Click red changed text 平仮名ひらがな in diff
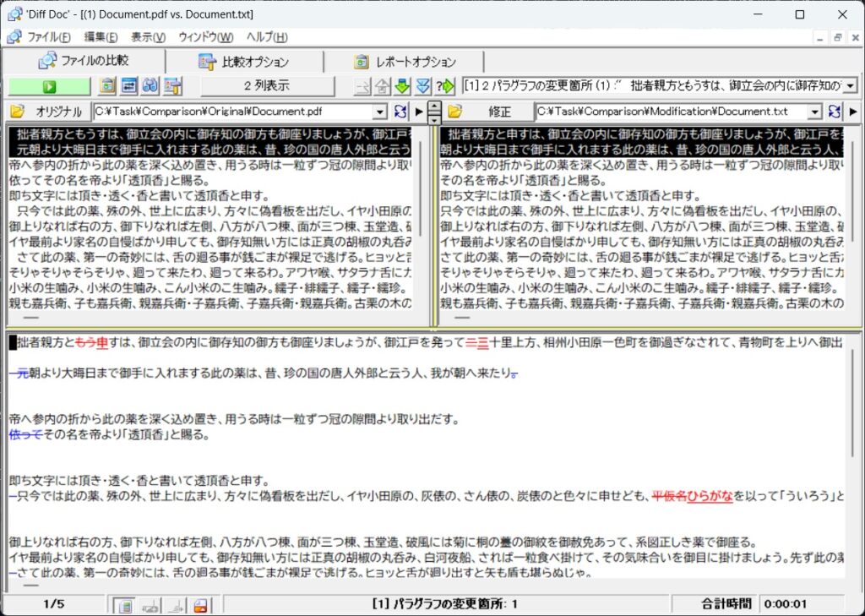865x616 pixels. (x=693, y=496)
